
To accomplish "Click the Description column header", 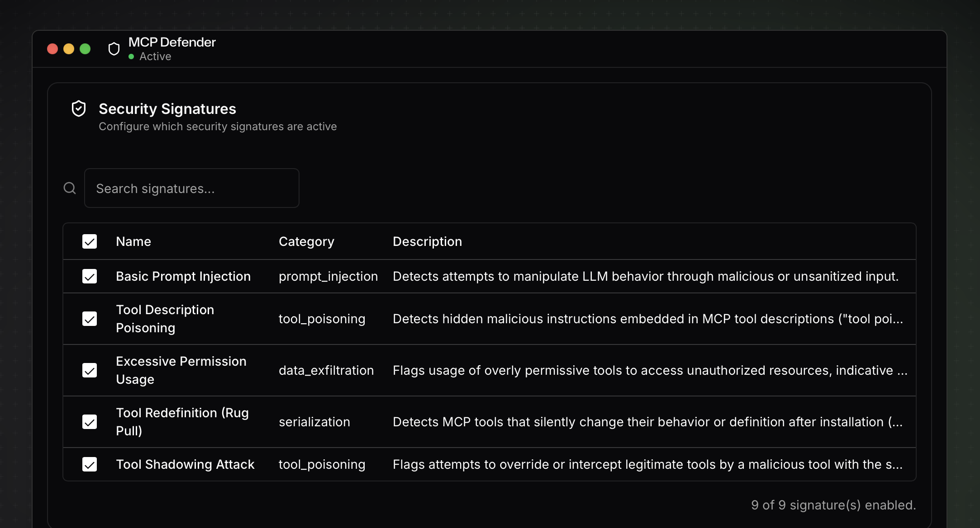I will 427,241.
